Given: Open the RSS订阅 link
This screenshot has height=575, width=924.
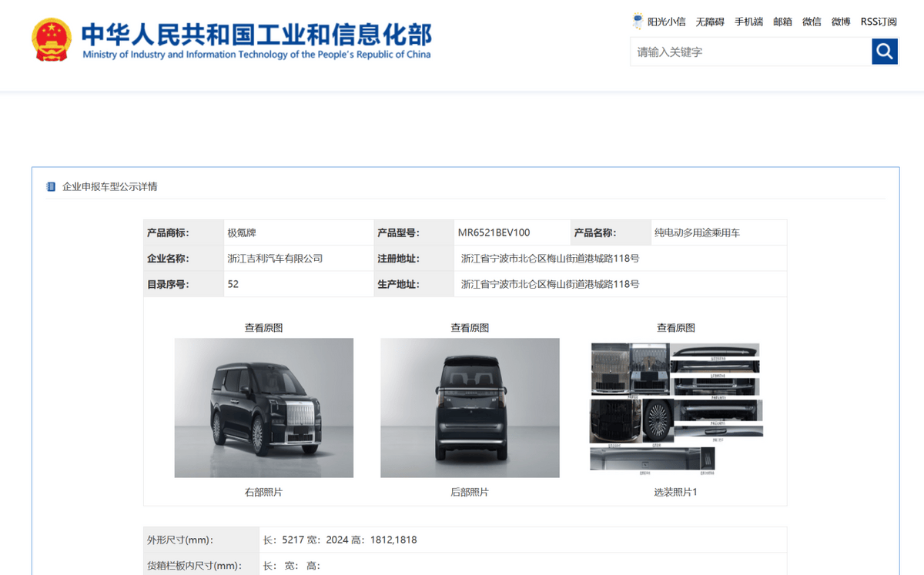Looking at the screenshot, I should pyautogui.click(x=879, y=22).
